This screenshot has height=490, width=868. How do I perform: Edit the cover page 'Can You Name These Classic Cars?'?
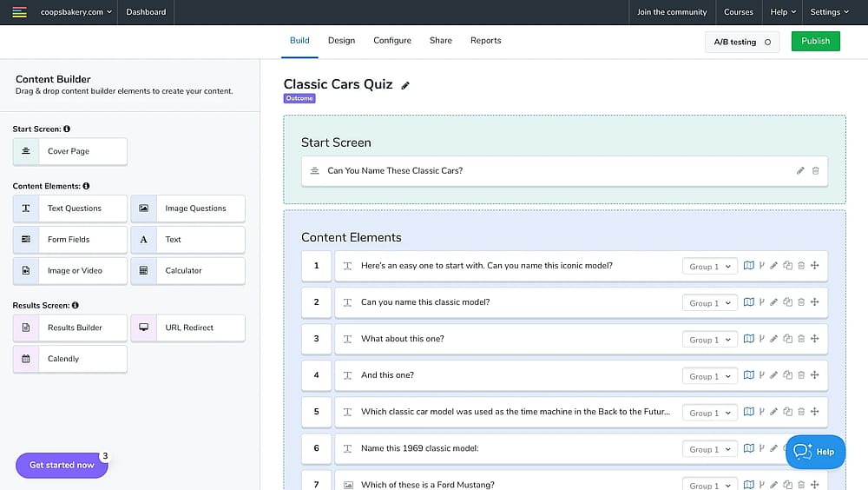(800, 171)
